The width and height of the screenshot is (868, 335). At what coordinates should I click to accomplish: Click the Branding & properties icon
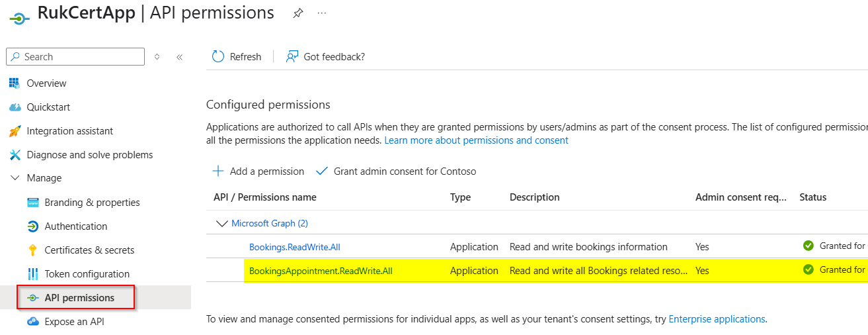[x=32, y=203]
